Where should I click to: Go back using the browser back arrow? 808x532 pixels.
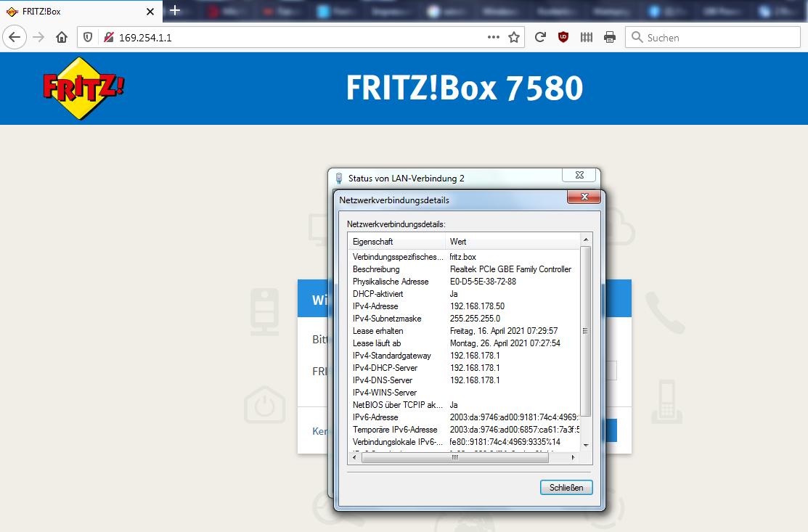point(15,37)
